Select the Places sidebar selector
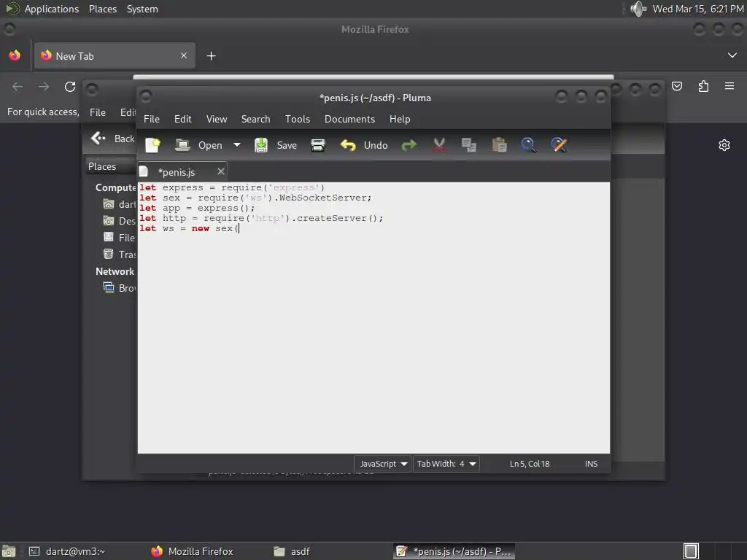 [x=111, y=166]
